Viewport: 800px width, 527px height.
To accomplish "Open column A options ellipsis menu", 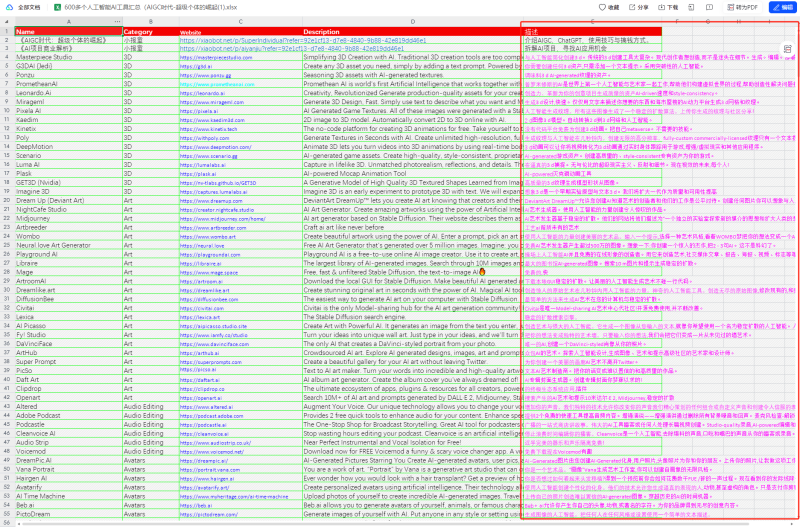I will (x=115, y=19).
